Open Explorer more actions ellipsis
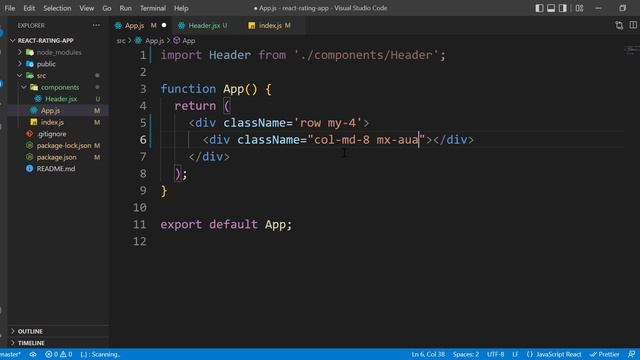Image resolution: width=640 pixels, height=360 pixels. click(x=96, y=25)
